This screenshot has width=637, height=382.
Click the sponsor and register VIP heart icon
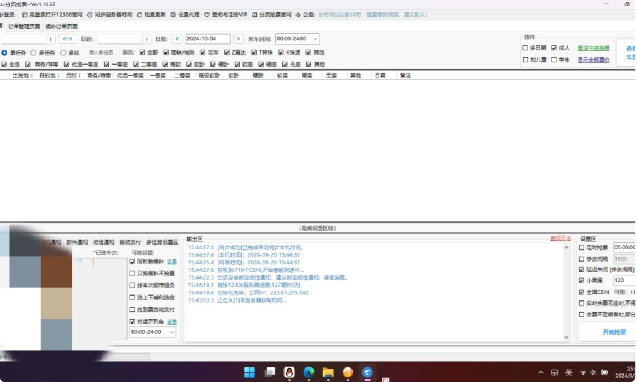[207, 15]
